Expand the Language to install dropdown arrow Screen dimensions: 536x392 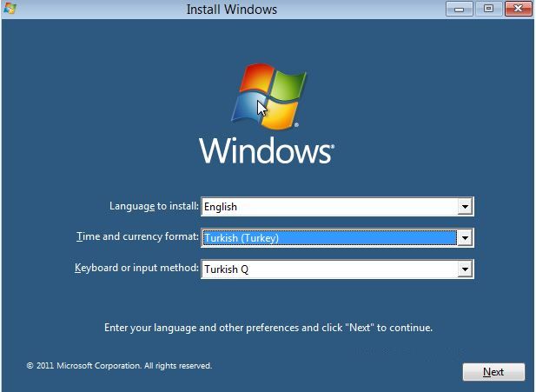pyautogui.click(x=465, y=207)
